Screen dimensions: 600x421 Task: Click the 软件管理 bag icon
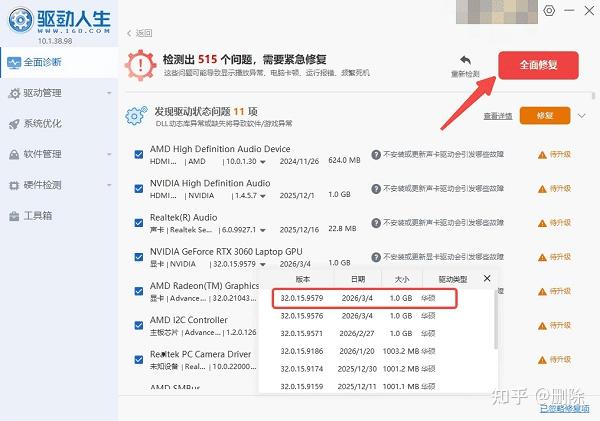coord(14,155)
